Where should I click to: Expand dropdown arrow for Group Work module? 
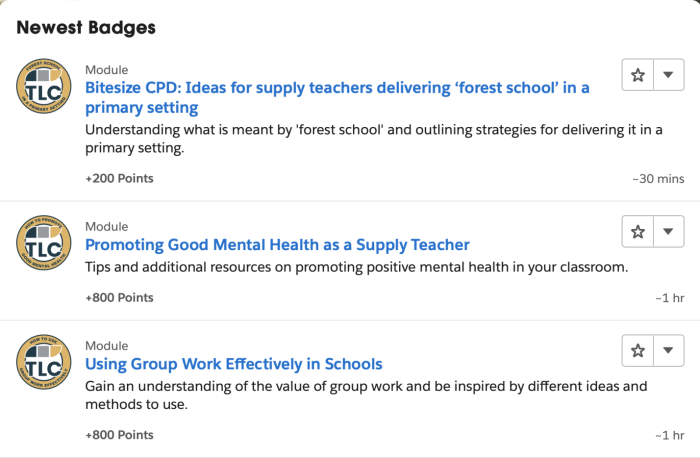669,351
